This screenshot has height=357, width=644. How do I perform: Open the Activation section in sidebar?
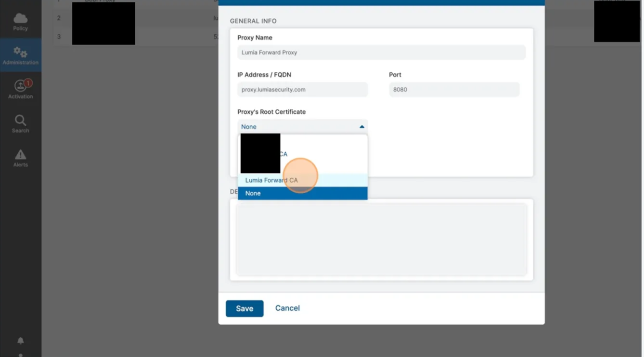point(20,90)
